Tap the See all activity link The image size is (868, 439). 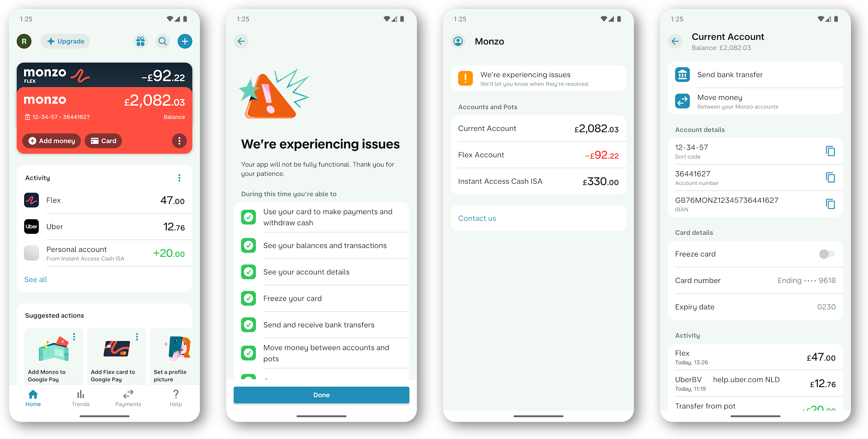35,279
